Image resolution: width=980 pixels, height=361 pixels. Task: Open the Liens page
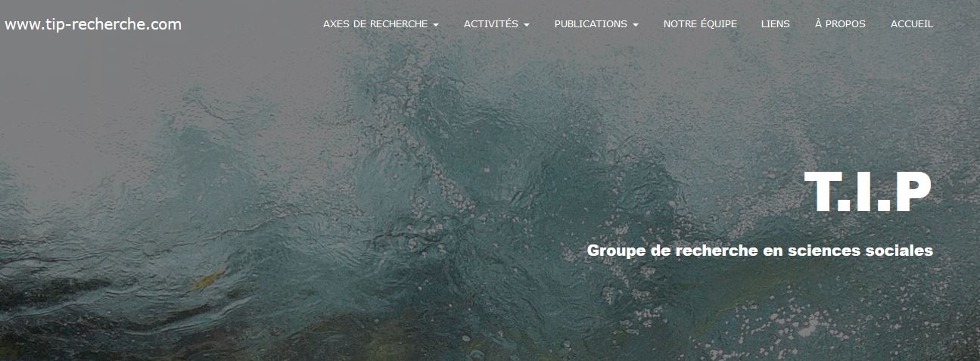click(775, 24)
